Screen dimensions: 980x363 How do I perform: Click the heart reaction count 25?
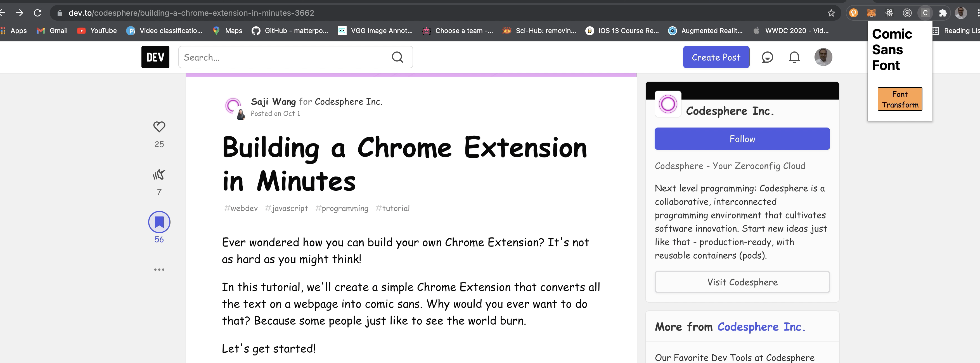(x=159, y=144)
